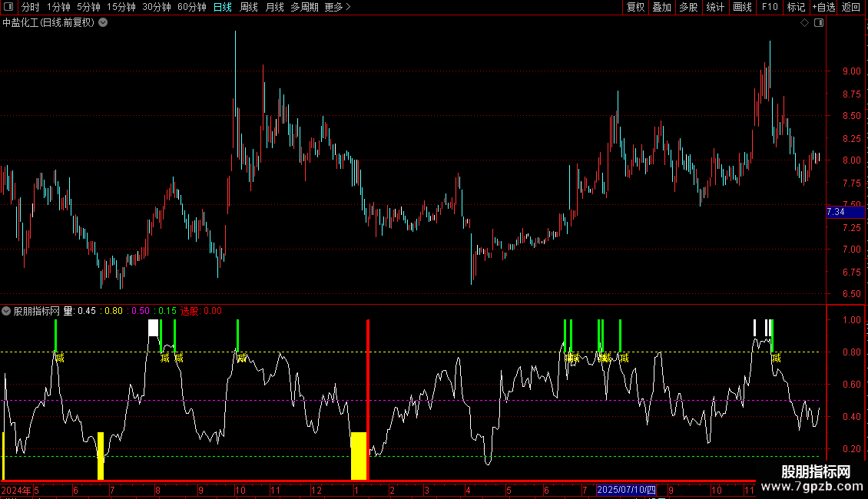This screenshot has height=499, width=868.
Task: Toggle the right panel layout icon
Action: 819,23
